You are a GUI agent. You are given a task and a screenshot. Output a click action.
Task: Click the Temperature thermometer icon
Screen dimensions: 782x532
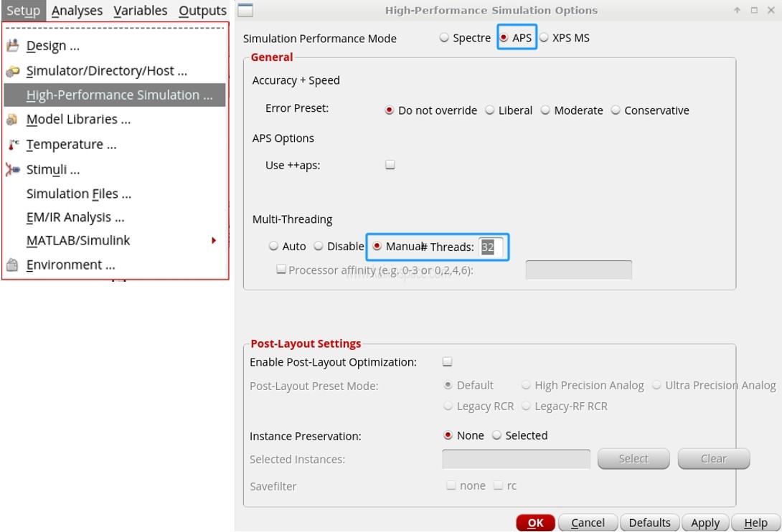coord(12,145)
